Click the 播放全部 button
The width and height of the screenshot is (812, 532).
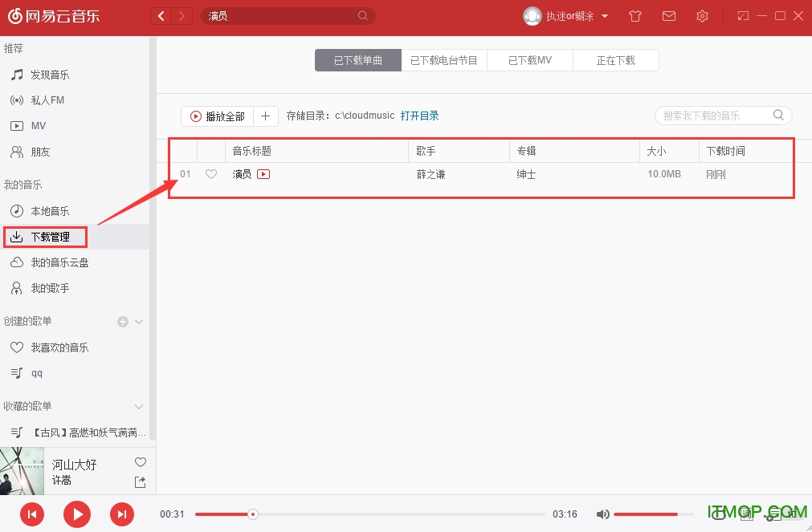coord(217,116)
